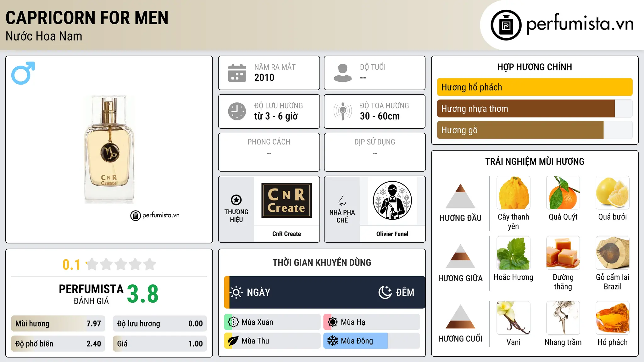The height and width of the screenshot is (362, 644).
Task: Click the Hợp hương chính heading
Action: [535, 67]
